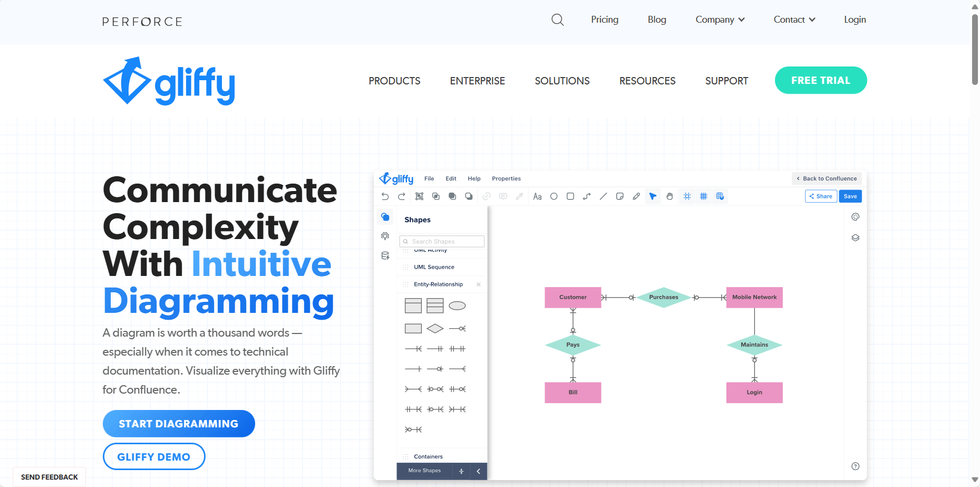Expand the Contact dropdown menu
Image resolution: width=980 pixels, height=487 pixels.
click(x=794, y=20)
